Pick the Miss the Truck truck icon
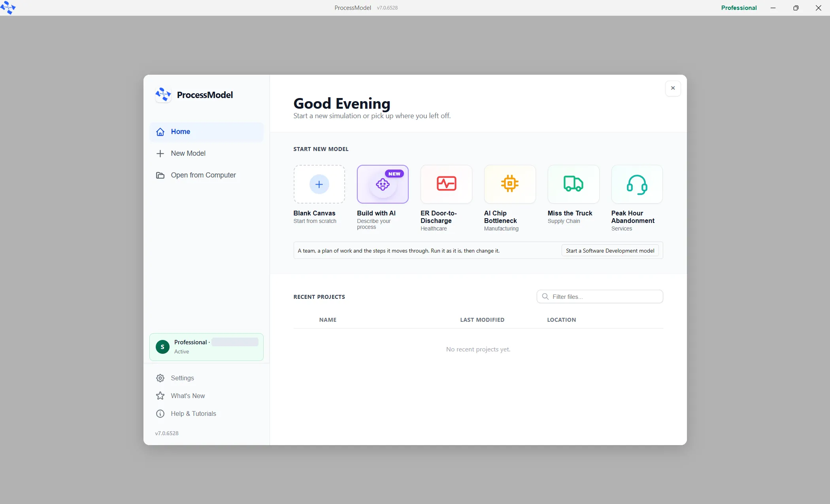 [x=573, y=184]
